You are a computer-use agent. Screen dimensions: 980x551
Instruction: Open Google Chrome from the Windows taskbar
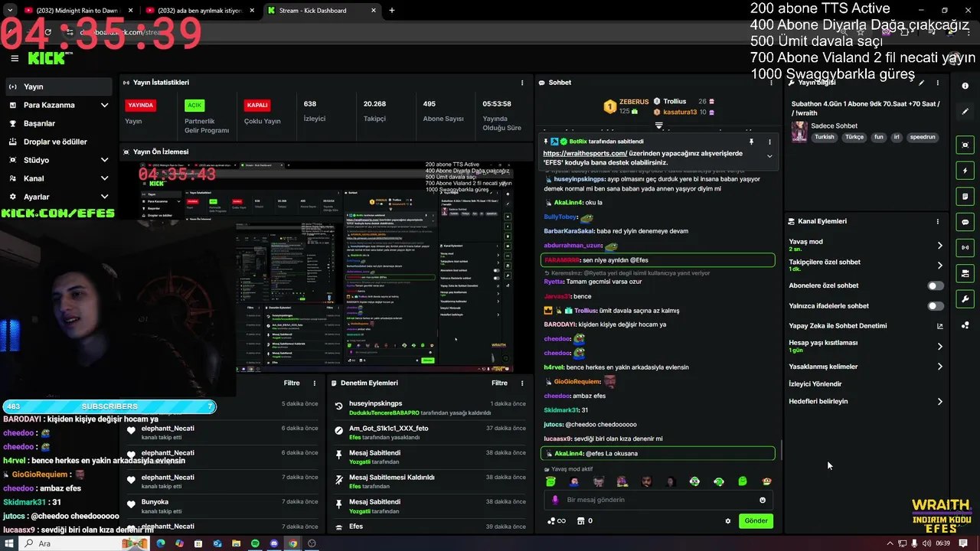[292, 543]
